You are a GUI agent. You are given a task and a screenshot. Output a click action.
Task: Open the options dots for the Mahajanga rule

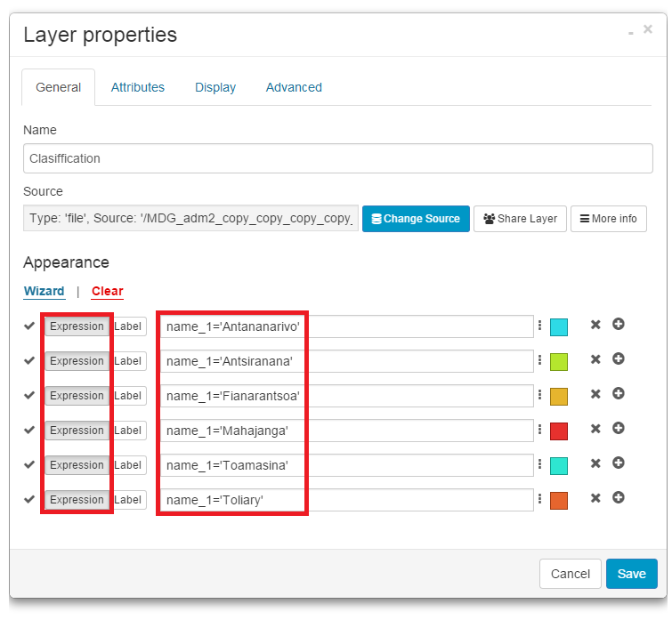click(x=539, y=430)
